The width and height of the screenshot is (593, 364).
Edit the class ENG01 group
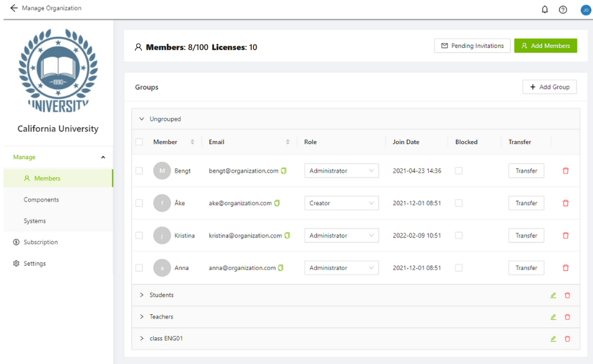click(553, 338)
